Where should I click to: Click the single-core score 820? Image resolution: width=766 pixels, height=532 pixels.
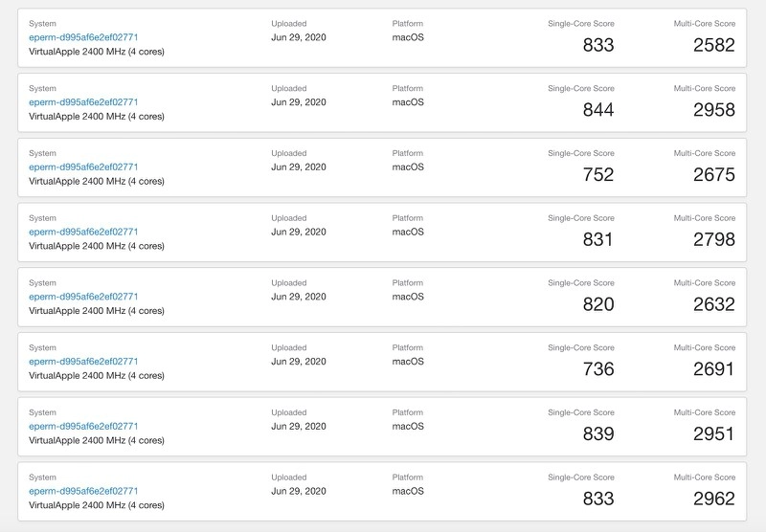coord(598,304)
